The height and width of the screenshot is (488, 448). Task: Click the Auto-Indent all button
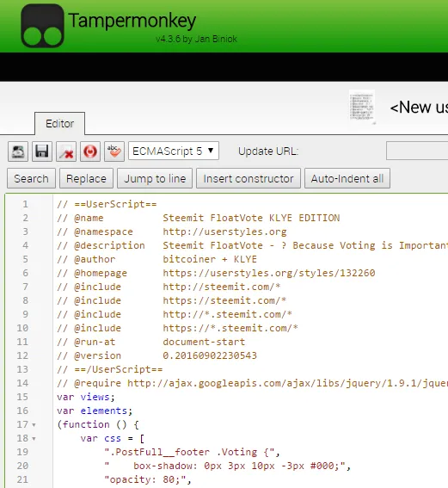347,179
